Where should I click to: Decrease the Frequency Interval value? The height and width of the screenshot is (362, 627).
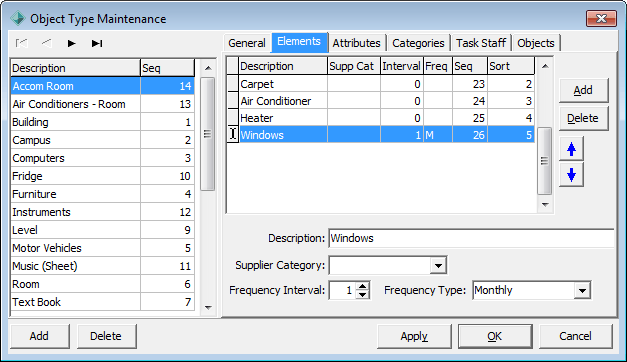[362, 295]
